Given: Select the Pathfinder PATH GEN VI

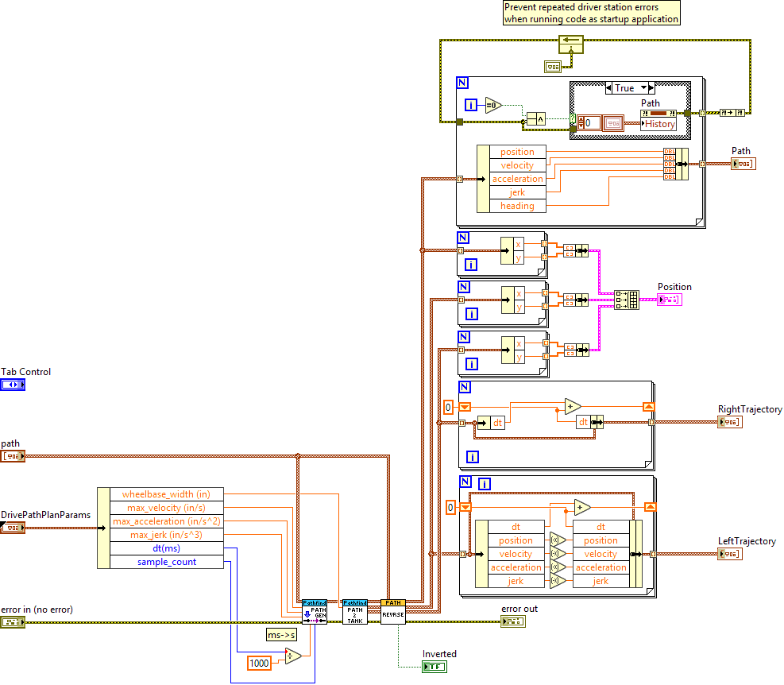Looking at the screenshot, I should tap(314, 612).
